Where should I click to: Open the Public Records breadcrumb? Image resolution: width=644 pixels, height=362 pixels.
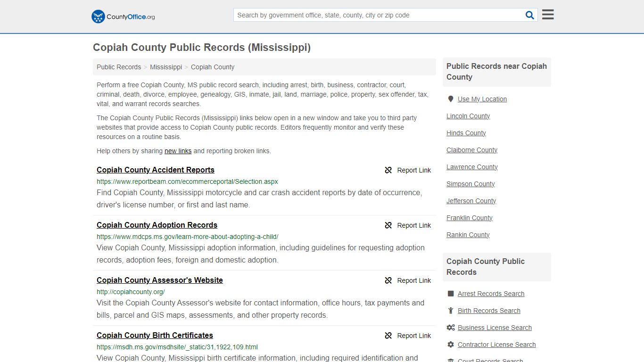tap(119, 67)
